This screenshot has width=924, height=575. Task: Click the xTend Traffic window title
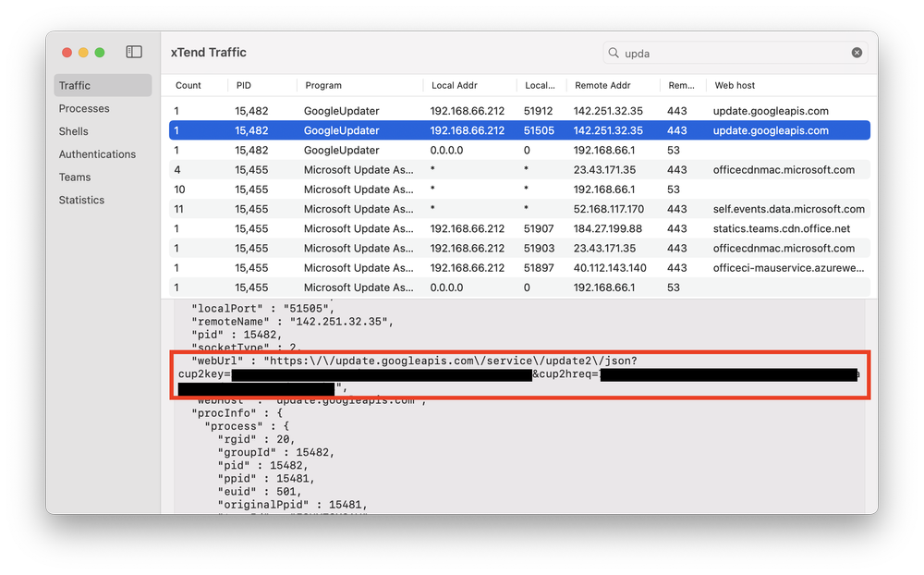209,53
